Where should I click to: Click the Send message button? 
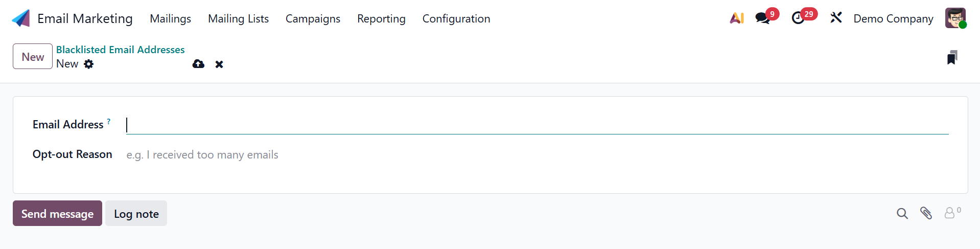coord(57,214)
